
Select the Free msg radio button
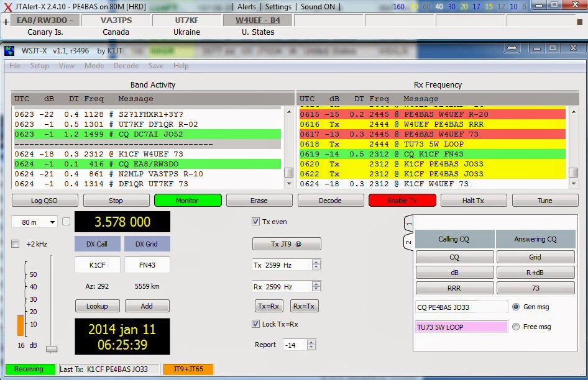click(516, 327)
